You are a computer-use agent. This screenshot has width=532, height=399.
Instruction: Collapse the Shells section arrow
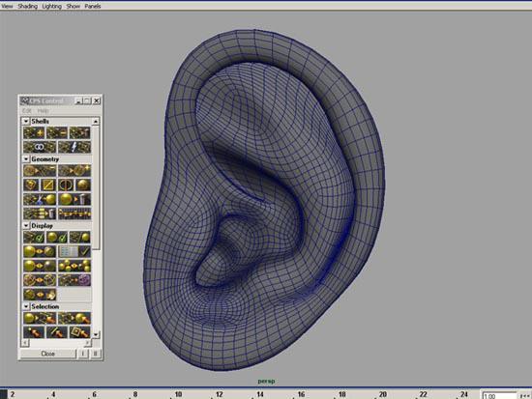click(x=26, y=121)
